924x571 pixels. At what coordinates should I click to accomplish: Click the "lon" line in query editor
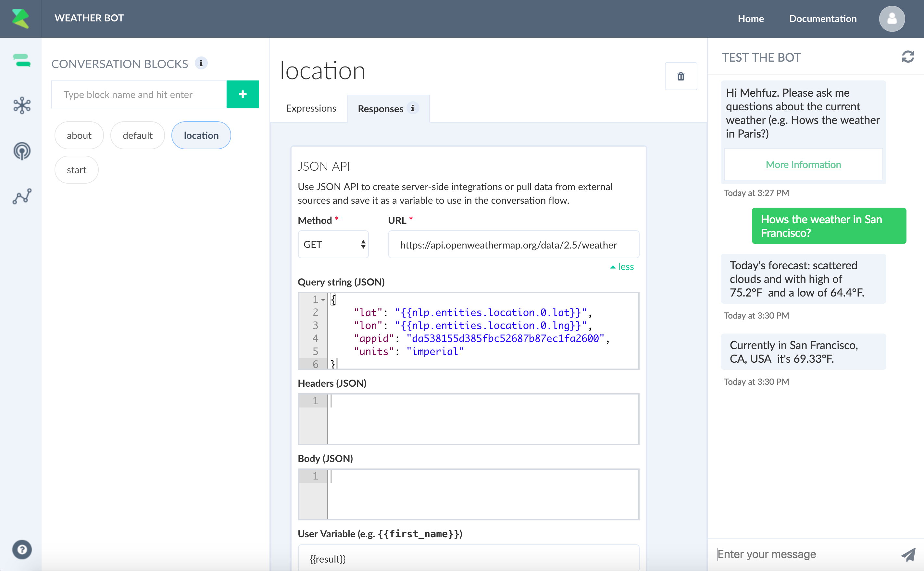tap(472, 325)
